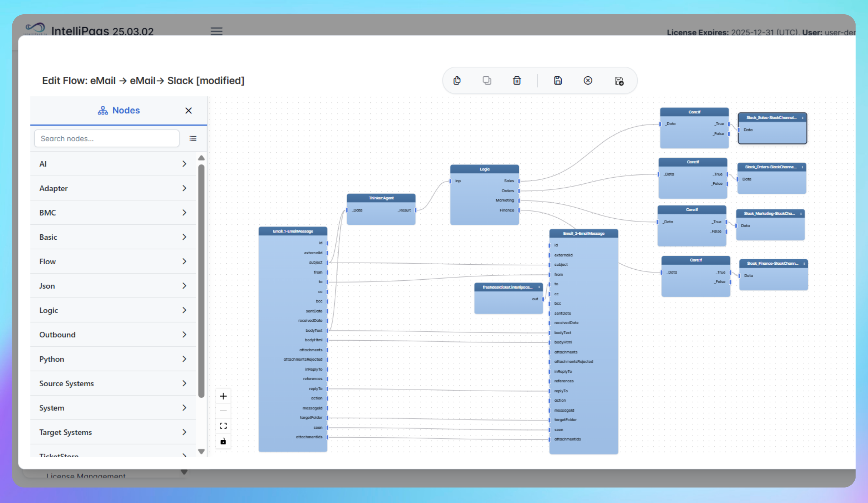The width and height of the screenshot is (868, 503).
Task: Toggle the canvas lock icon
Action: 223,441
